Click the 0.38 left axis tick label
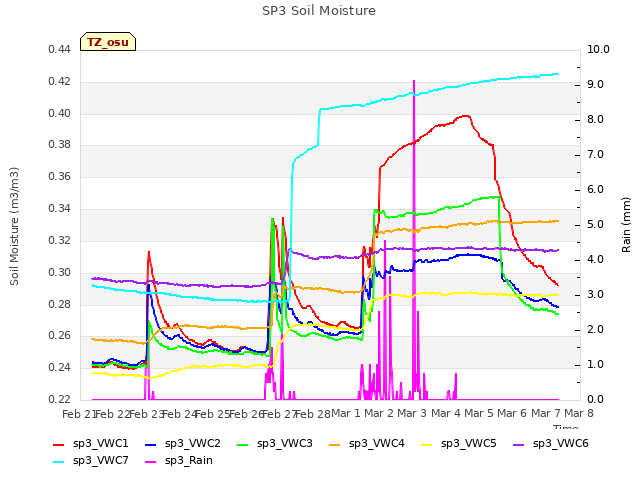This screenshot has height=480, width=640. click(x=60, y=144)
